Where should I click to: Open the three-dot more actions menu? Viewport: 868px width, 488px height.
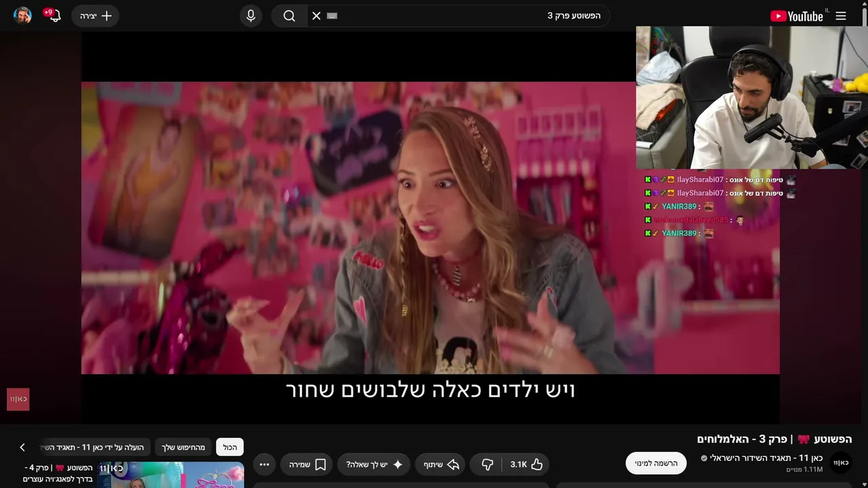pos(264,464)
